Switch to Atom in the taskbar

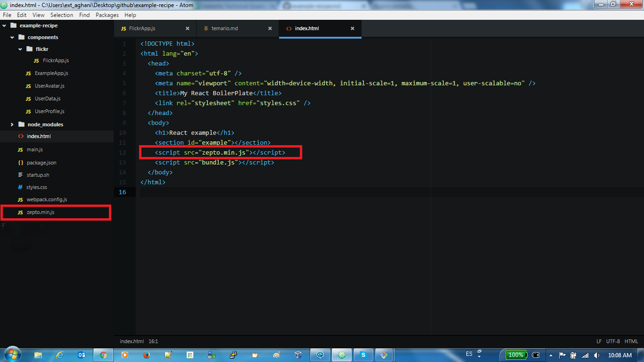point(341,355)
